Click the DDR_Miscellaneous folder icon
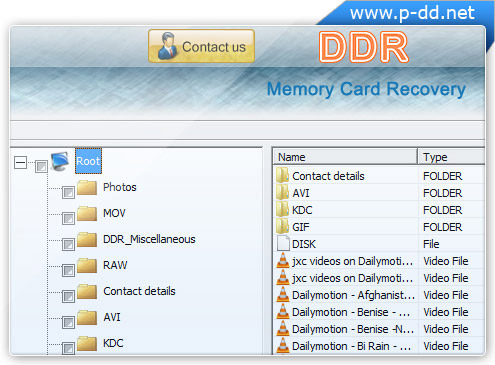The width and height of the screenshot is (495, 365). [87, 239]
